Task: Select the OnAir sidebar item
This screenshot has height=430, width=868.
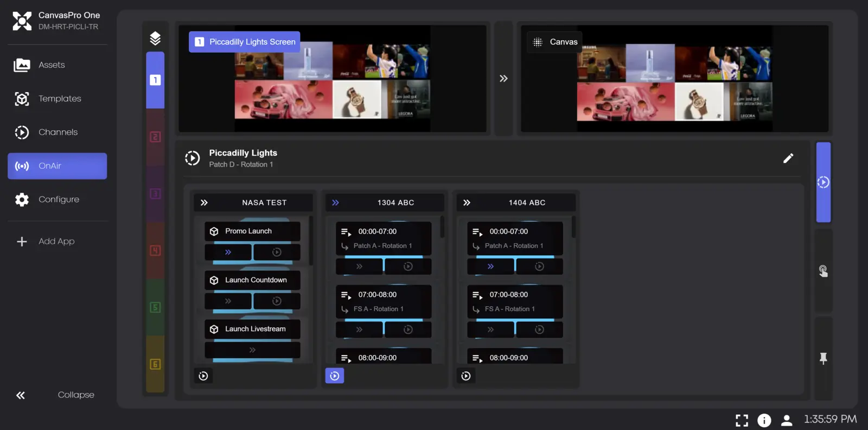Action: (57, 166)
